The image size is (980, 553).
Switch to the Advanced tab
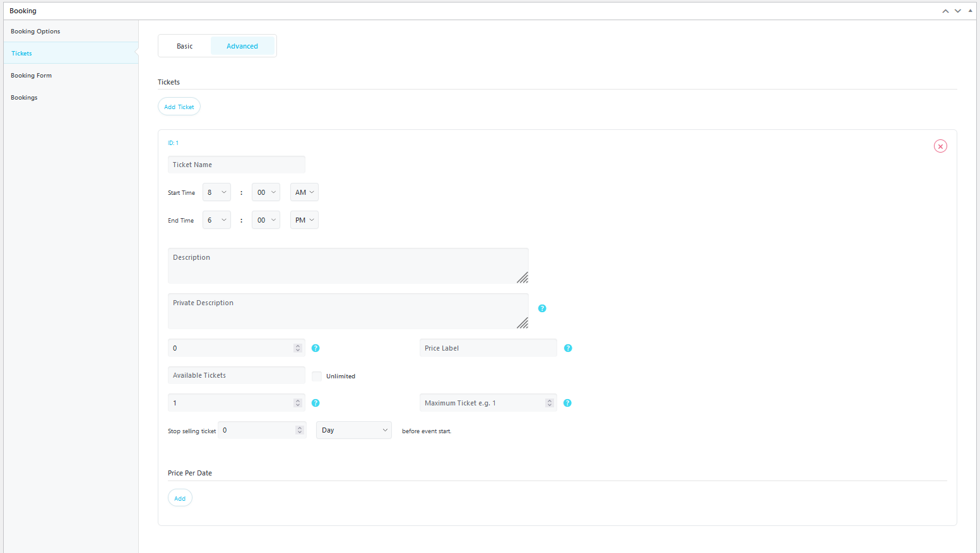coord(242,46)
